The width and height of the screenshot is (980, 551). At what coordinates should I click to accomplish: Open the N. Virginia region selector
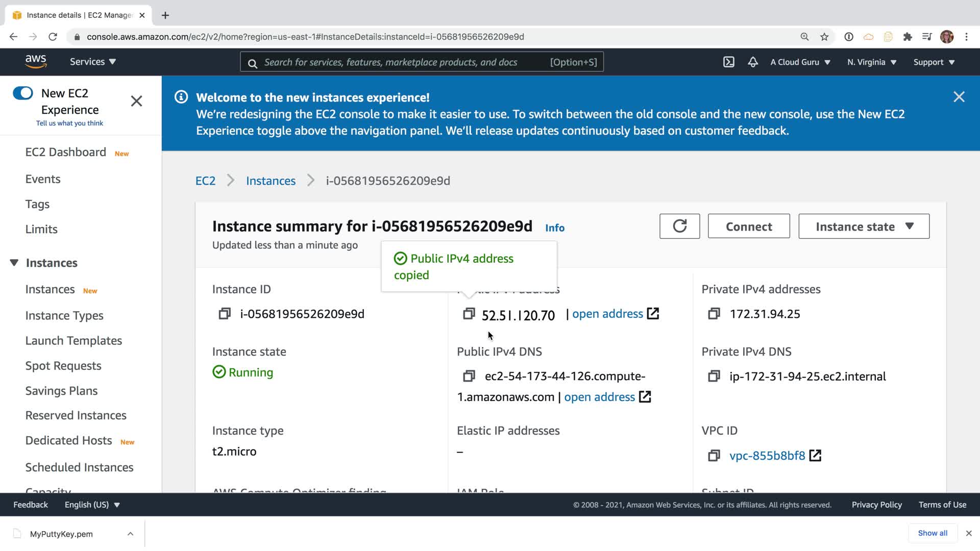click(x=871, y=62)
